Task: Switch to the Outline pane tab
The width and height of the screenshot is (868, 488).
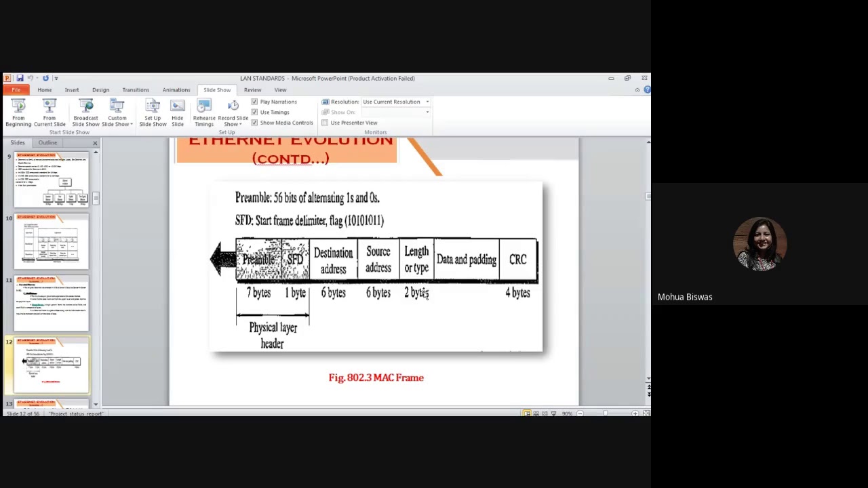Action: [47, 142]
